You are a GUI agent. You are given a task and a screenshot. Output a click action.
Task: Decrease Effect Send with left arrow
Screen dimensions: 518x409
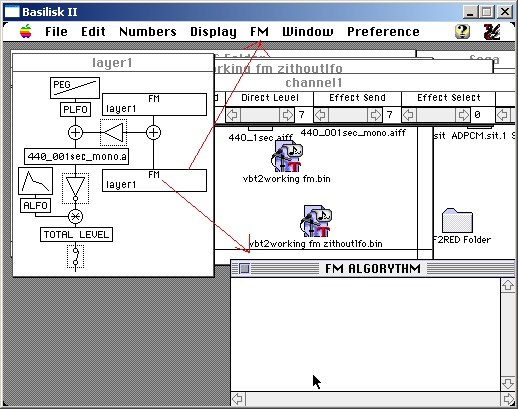click(321, 115)
